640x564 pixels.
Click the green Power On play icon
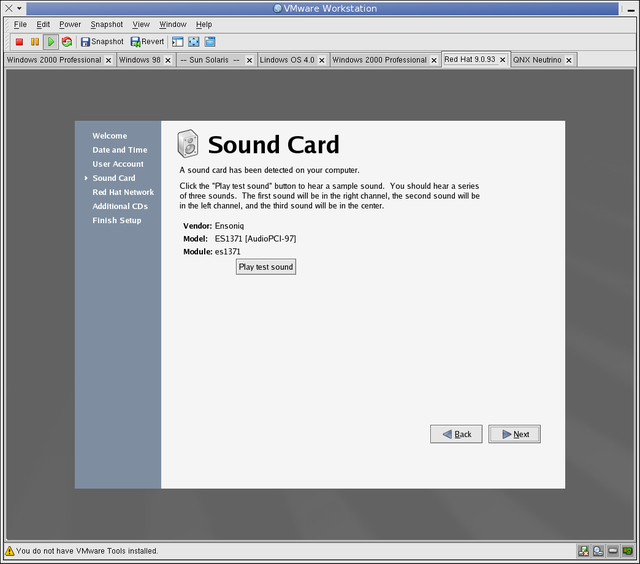(51, 42)
